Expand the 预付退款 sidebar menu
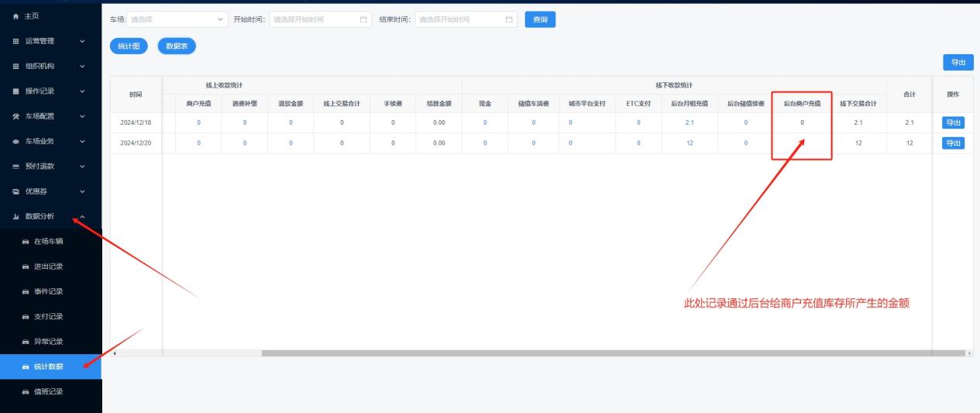980x413 pixels. pyautogui.click(x=51, y=166)
